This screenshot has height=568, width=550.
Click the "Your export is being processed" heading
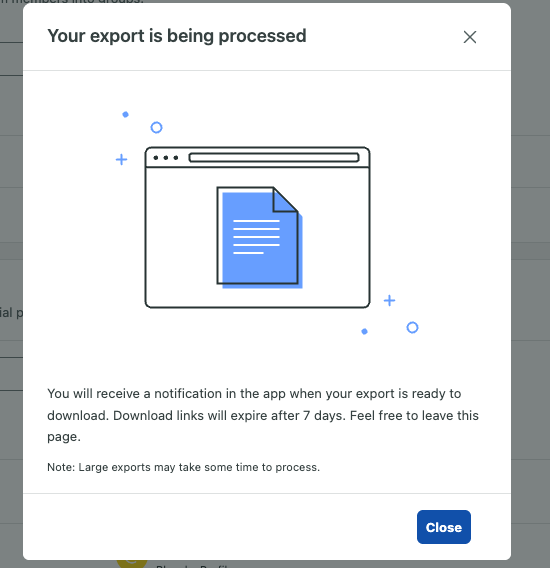(x=177, y=36)
